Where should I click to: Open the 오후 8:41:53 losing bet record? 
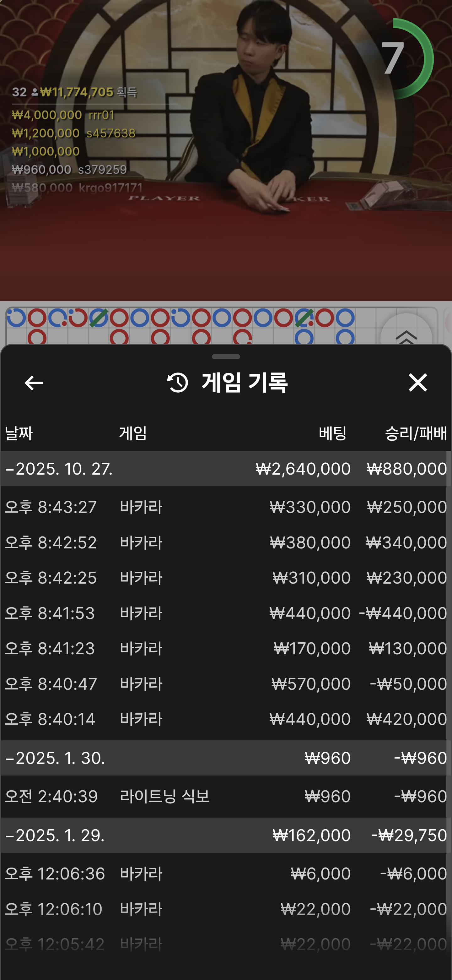pyautogui.click(x=226, y=613)
